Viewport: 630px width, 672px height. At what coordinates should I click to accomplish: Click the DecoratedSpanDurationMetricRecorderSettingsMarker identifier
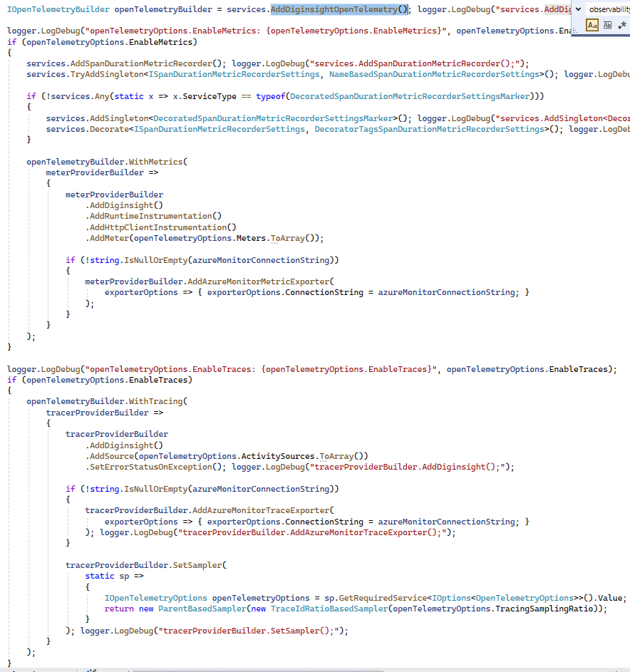click(x=406, y=96)
